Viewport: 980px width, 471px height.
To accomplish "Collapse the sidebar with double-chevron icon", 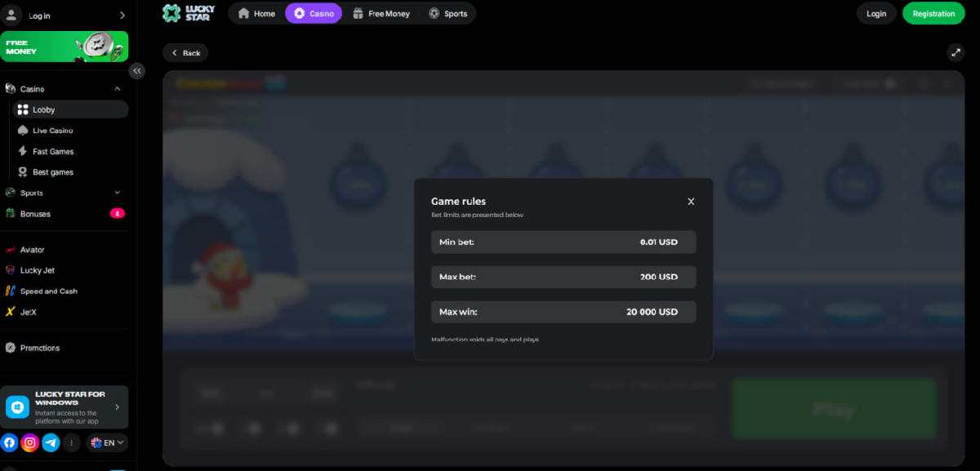I will [x=136, y=71].
